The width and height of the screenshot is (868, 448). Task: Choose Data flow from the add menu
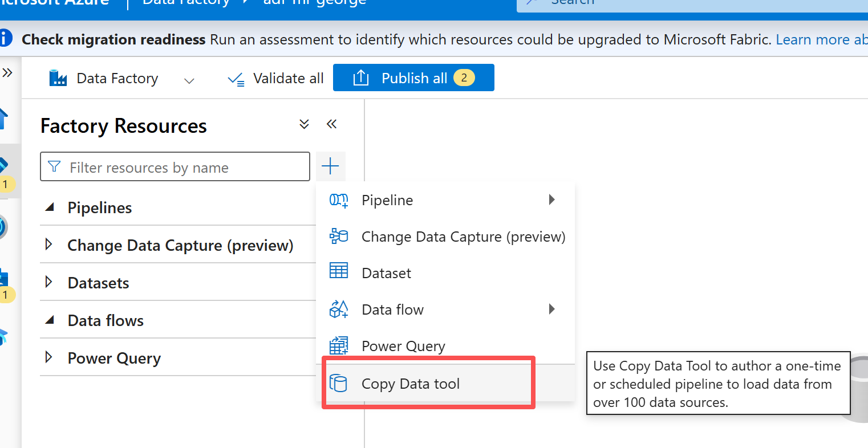[x=445, y=309]
